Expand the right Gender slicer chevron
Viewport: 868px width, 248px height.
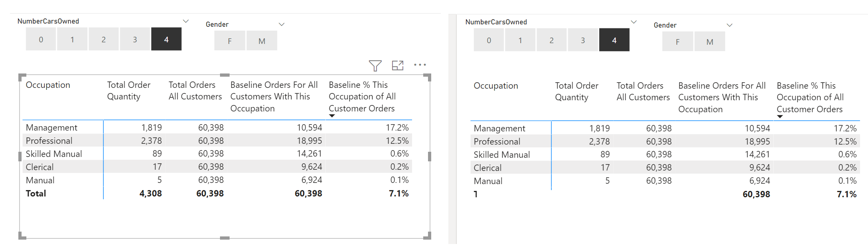click(729, 25)
